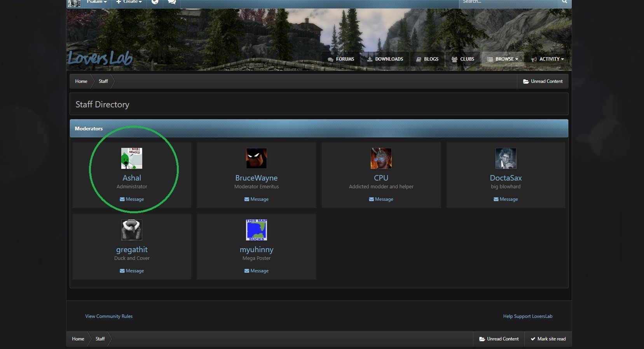Click Ashal's avatar image
644x349 pixels.
pos(132,158)
